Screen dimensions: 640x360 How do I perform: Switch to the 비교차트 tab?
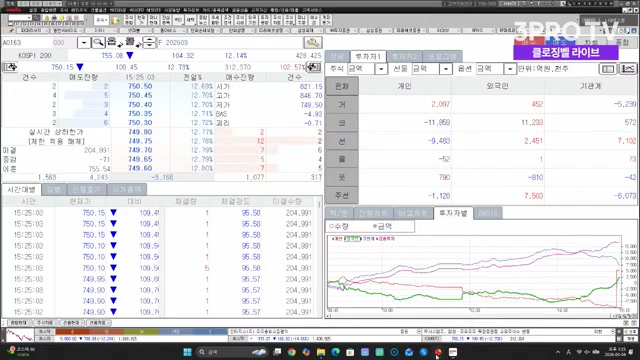[x=413, y=213]
